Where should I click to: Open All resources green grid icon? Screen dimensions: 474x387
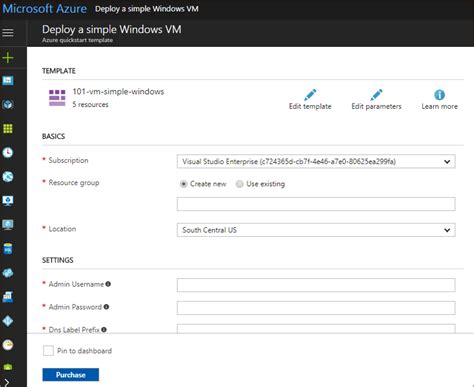click(8, 128)
